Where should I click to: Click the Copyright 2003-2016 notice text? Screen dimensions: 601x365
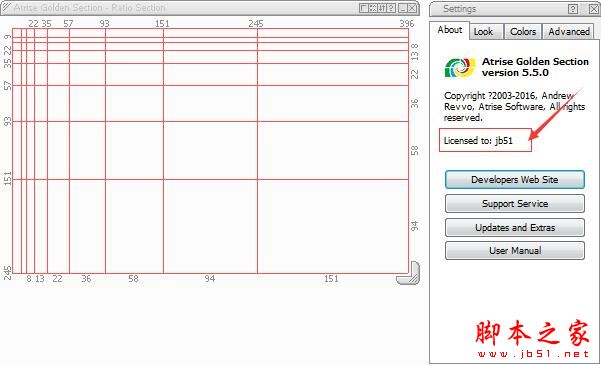tap(514, 107)
